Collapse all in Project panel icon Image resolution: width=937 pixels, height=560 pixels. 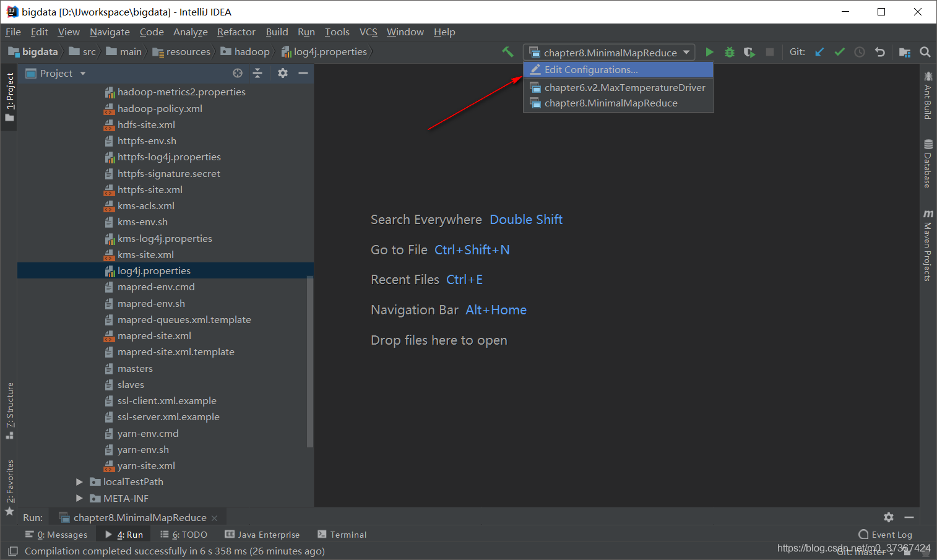(x=257, y=73)
